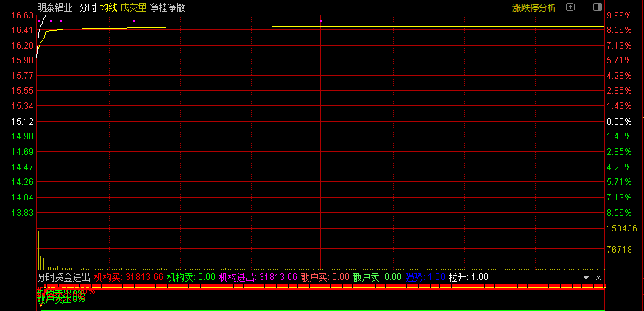
Task: Toggle the 均线 average line display
Action: pos(110,7)
